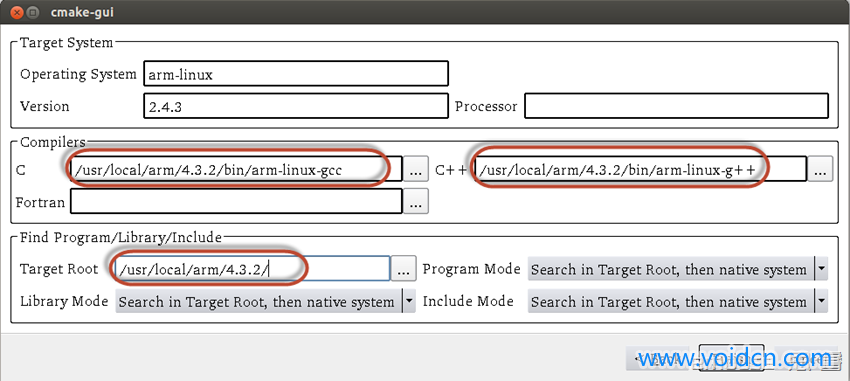
Task: Open the Program Mode dropdown
Action: pos(678,269)
